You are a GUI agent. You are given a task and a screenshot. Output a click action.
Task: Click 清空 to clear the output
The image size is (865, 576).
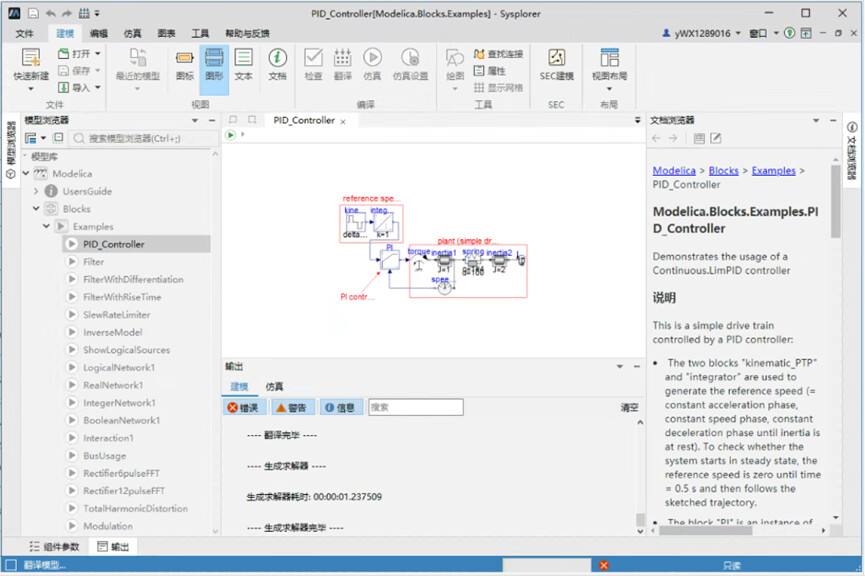click(629, 407)
